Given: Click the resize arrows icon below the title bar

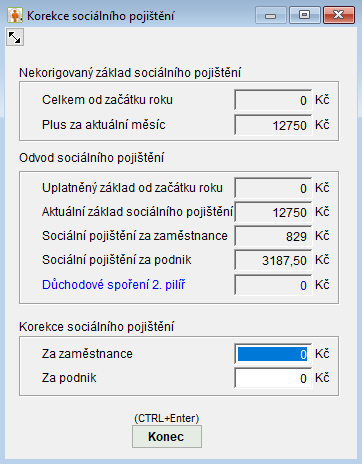Looking at the screenshot, I should 15,37.
